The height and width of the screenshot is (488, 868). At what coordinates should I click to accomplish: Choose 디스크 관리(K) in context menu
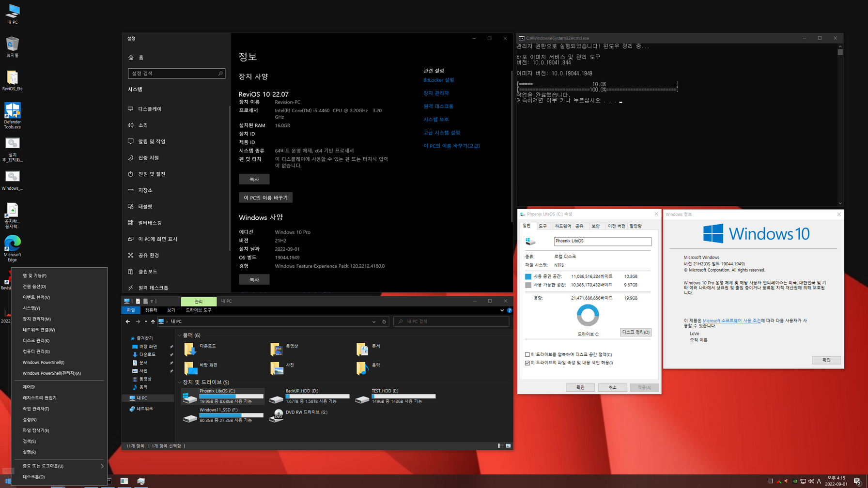(x=59, y=340)
